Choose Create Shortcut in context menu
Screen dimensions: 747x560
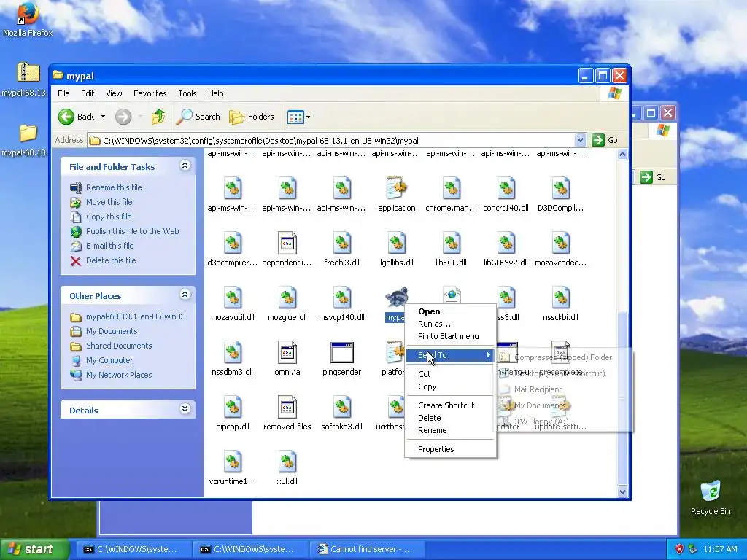click(450, 405)
